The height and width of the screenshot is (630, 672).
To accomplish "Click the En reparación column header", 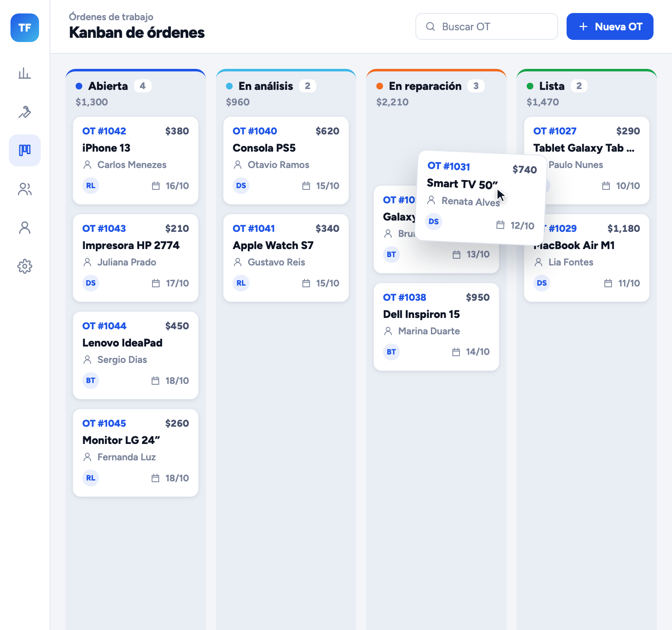I will click(x=425, y=86).
